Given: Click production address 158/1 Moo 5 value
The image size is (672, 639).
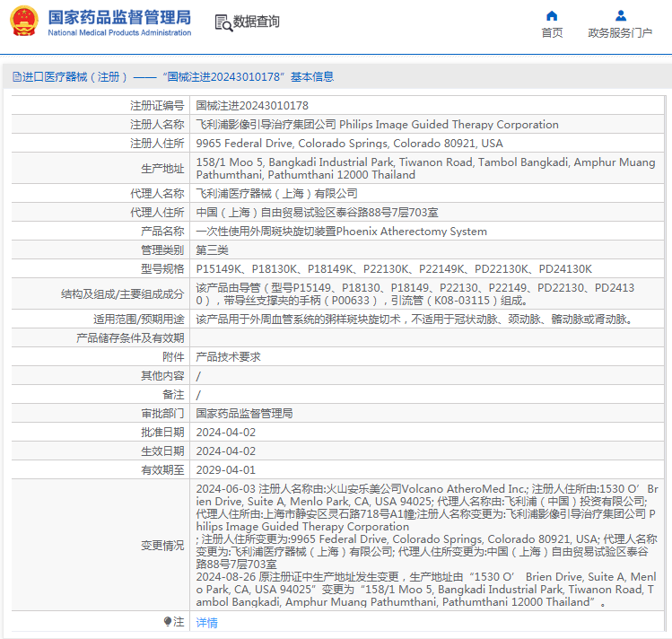Looking at the screenshot, I should point(425,169).
